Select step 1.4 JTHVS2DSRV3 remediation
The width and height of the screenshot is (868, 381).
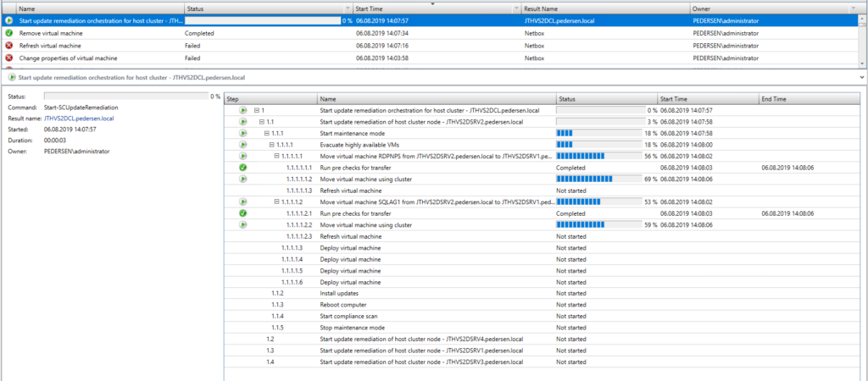[x=542, y=362]
